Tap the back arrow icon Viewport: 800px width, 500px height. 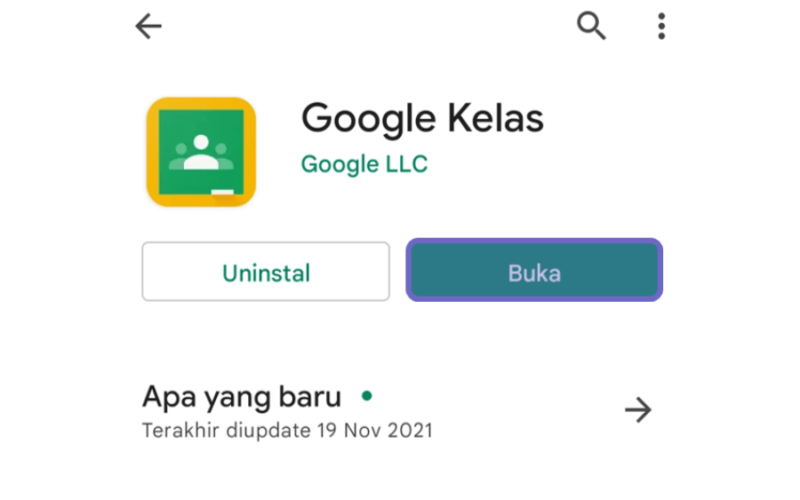(x=148, y=26)
